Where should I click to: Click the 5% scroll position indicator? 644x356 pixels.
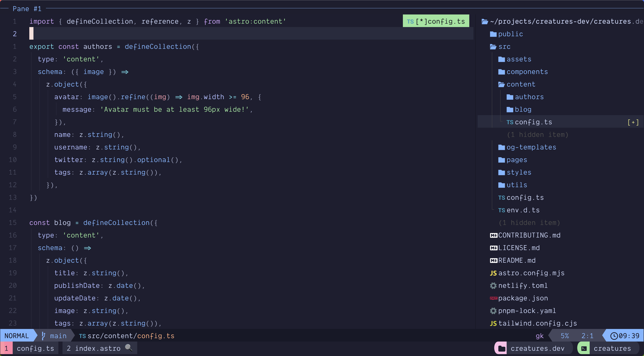(x=565, y=336)
